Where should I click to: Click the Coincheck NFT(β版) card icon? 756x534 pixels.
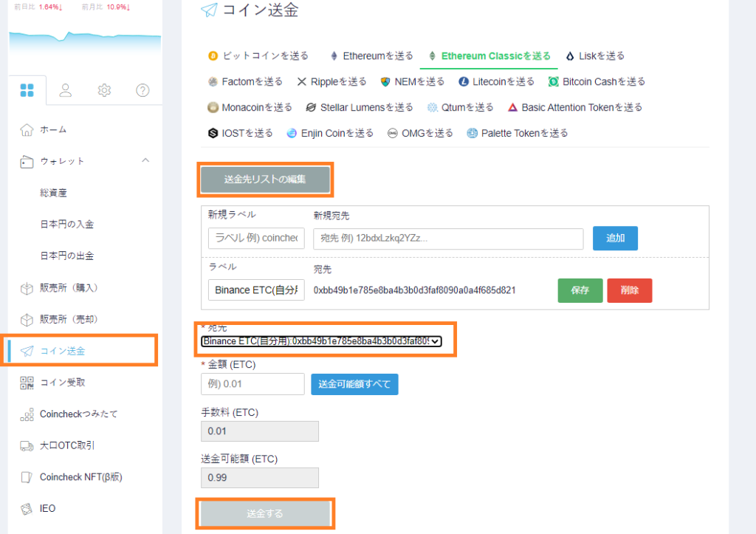point(27,478)
